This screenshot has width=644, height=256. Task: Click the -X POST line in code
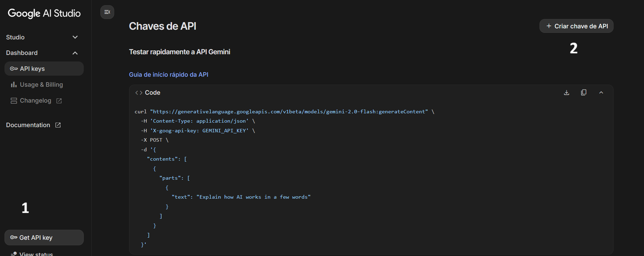[155, 140]
